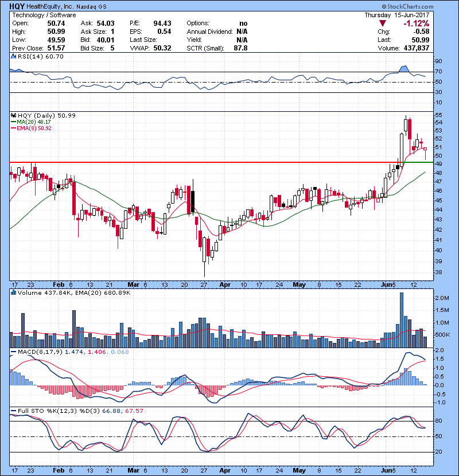The width and height of the screenshot is (459, 476).
Task: Click the Technology / Software sector label
Action: [44, 15]
